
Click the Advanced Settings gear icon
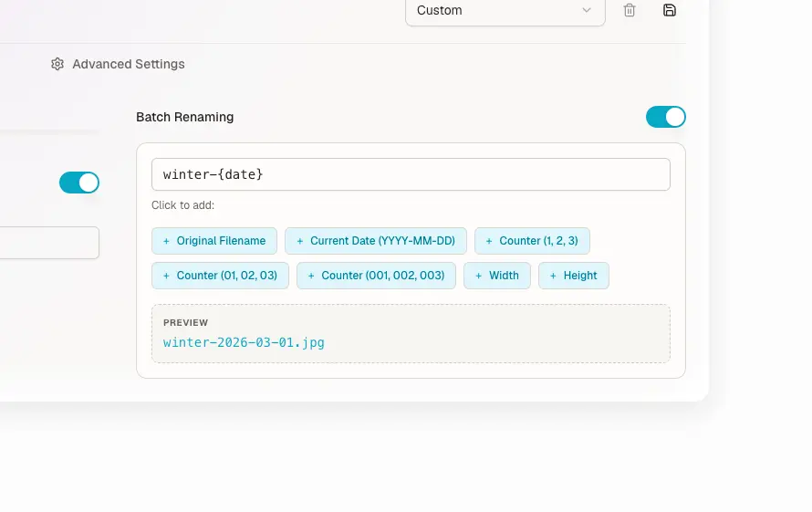[x=57, y=64]
